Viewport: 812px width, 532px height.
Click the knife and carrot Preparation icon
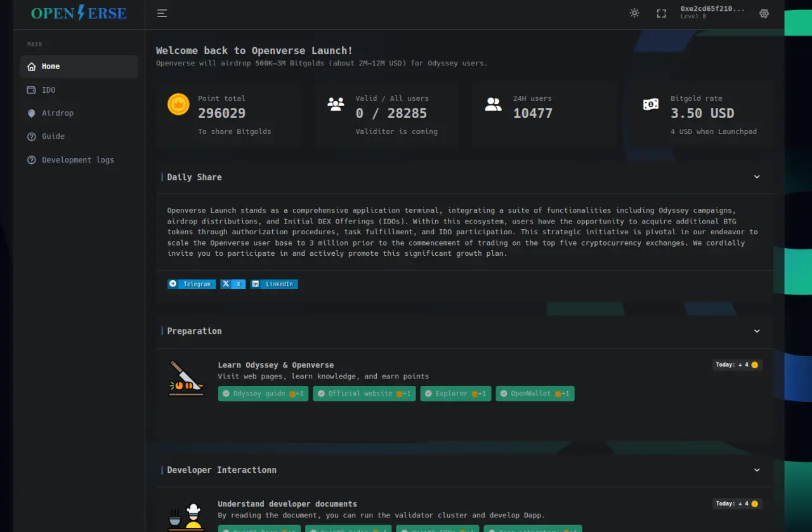[x=186, y=378]
